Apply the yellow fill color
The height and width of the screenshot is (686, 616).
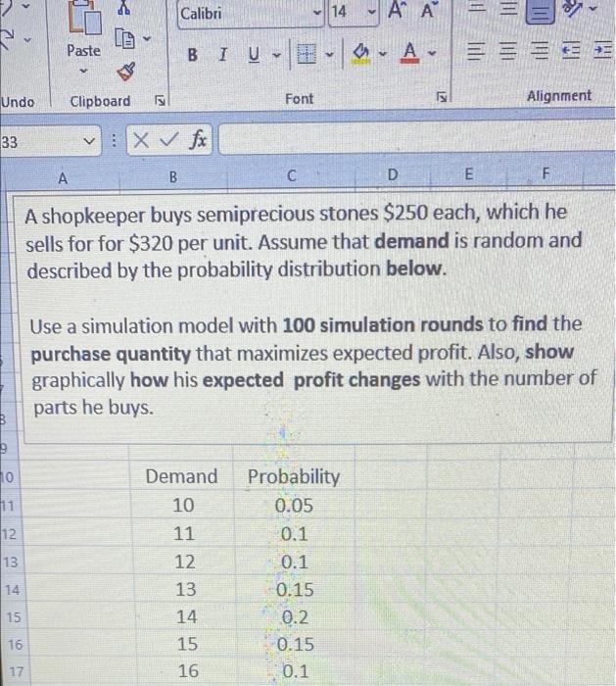360,54
